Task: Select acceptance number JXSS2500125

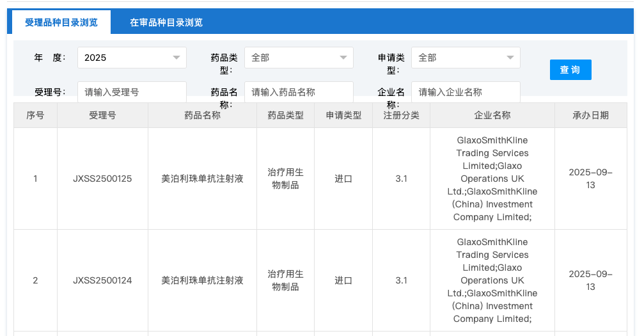Action: pos(102,179)
